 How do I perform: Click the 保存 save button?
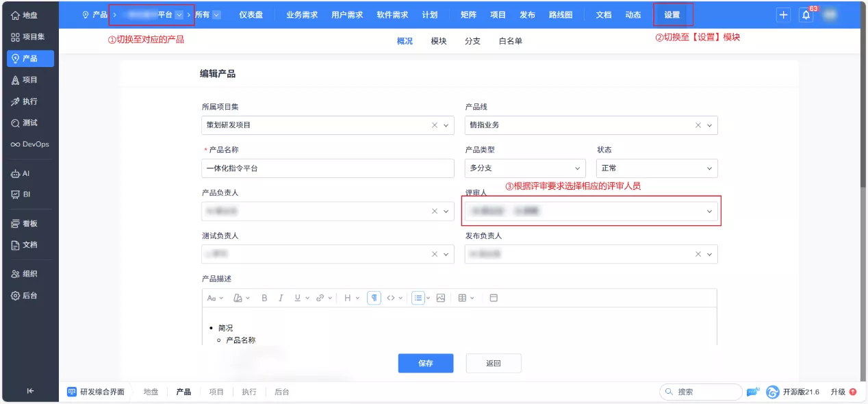point(425,363)
